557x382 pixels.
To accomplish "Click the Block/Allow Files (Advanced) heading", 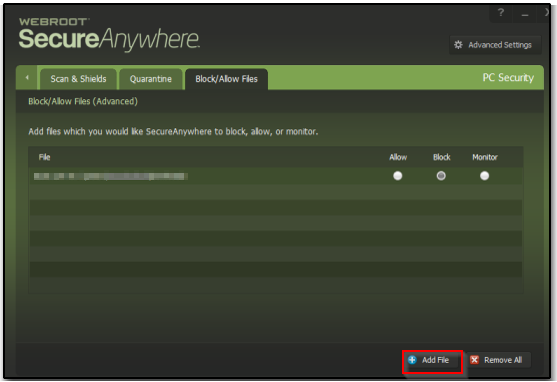I will [83, 101].
